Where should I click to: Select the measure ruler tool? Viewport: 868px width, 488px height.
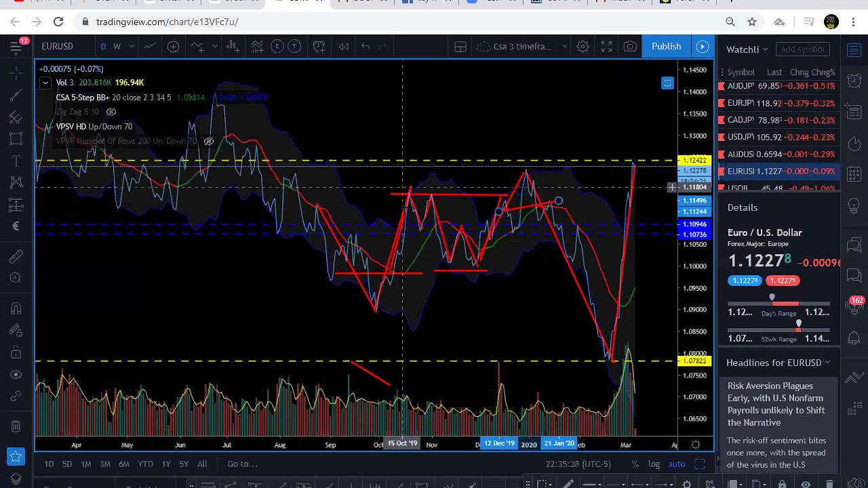(16, 256)
